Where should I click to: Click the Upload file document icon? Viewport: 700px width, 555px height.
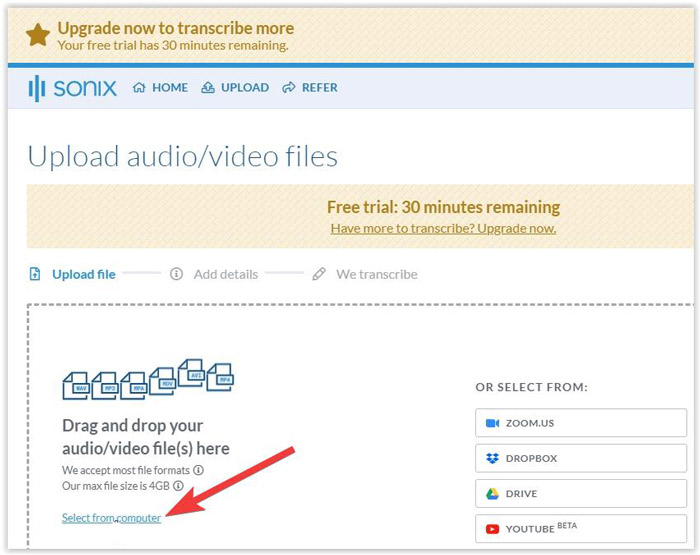click(x=34, y=274)
